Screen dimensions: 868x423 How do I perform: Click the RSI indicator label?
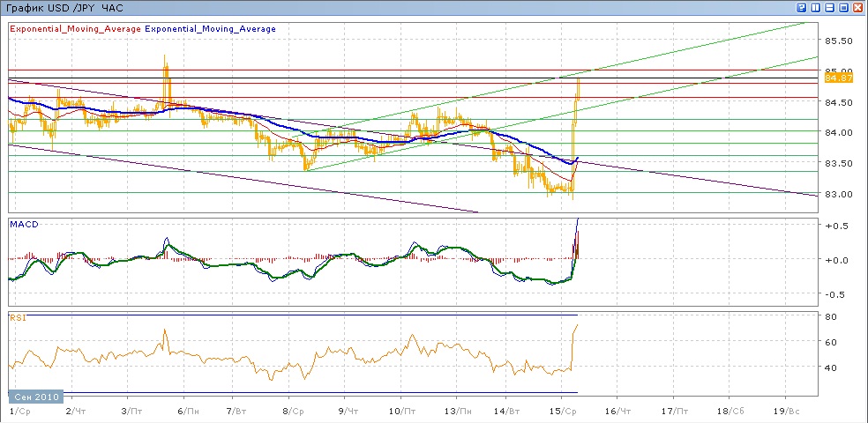point(18,317)
